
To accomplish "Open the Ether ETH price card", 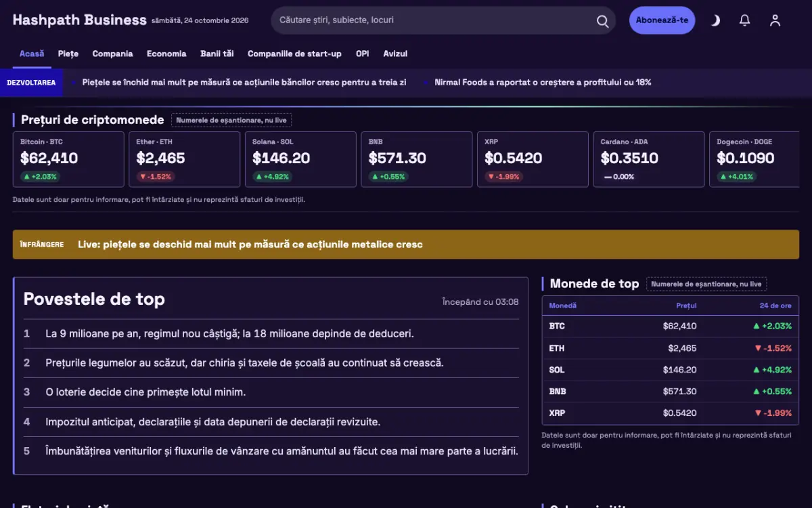I will pyautogui.click(x=185, y=159).
